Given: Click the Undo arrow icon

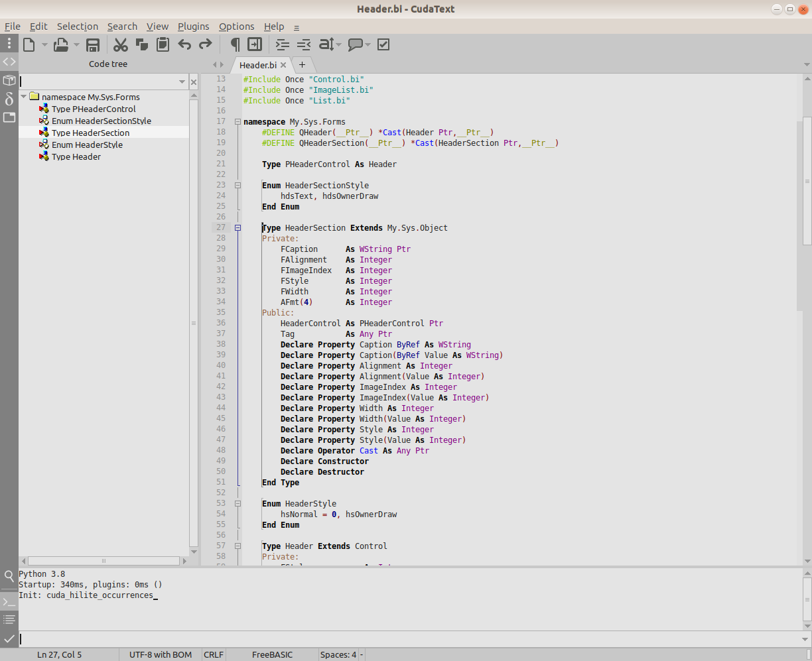Looking at the screenshot, I should 184,45.
